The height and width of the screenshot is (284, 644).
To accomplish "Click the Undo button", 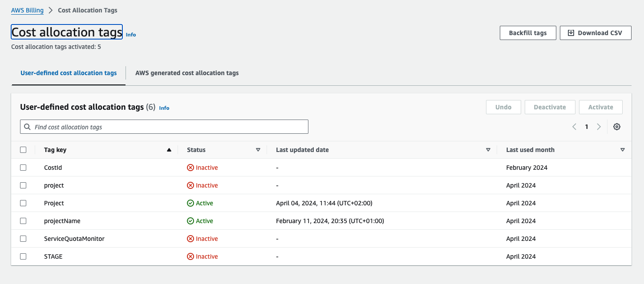I will tap(503, 107).
